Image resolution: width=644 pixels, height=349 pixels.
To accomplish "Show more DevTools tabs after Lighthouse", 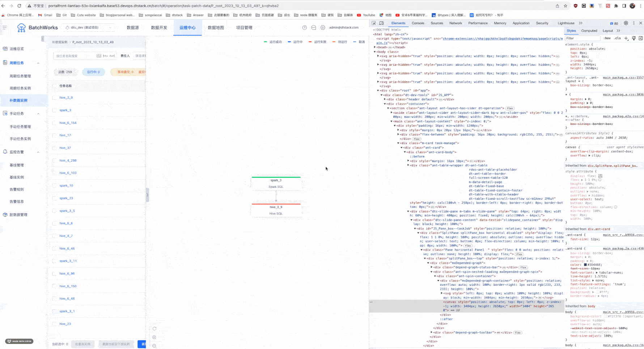I will (x=581, y=23).
